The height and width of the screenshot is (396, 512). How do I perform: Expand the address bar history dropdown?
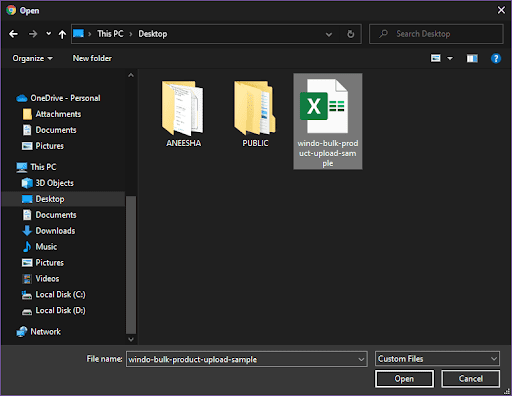tap(329, 34)
